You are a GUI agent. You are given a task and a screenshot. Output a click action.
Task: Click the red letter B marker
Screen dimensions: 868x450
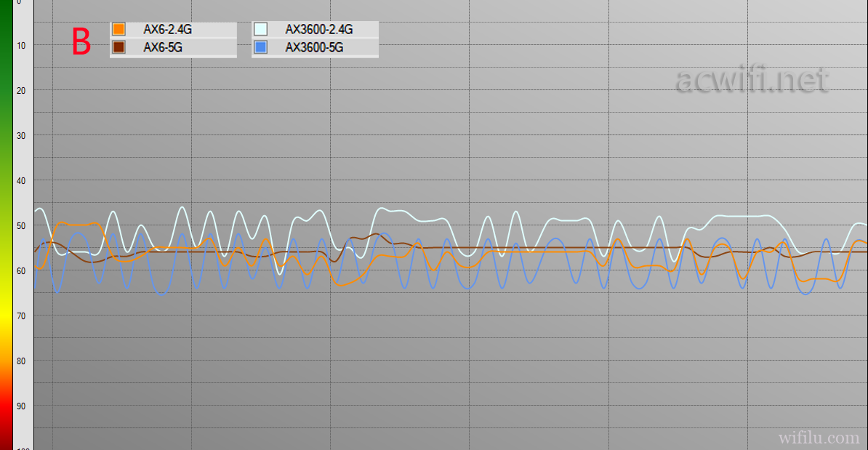(x=81, y=42)
